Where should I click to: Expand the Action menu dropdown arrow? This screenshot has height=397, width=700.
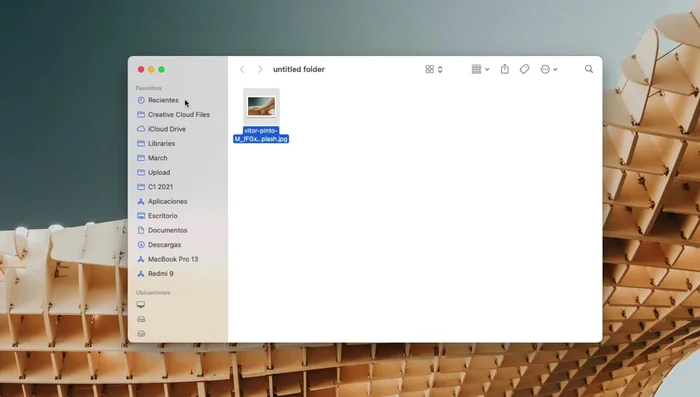[x=555, y=70]
